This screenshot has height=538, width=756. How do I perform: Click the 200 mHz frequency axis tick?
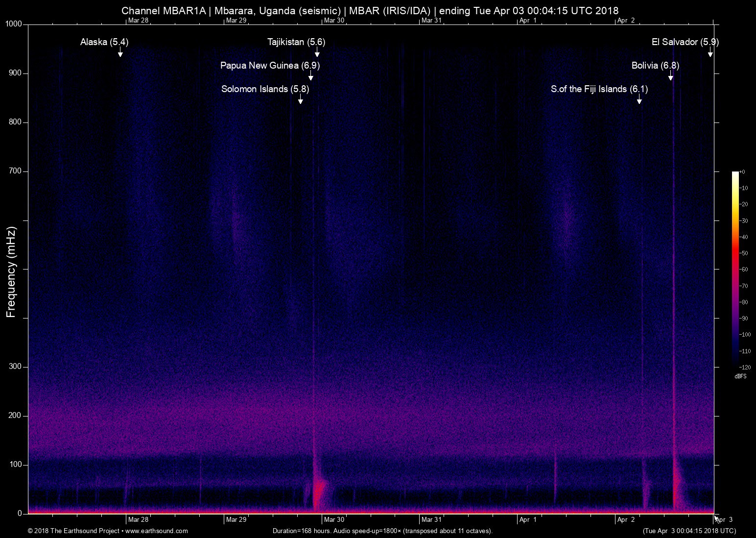(15, 416)
